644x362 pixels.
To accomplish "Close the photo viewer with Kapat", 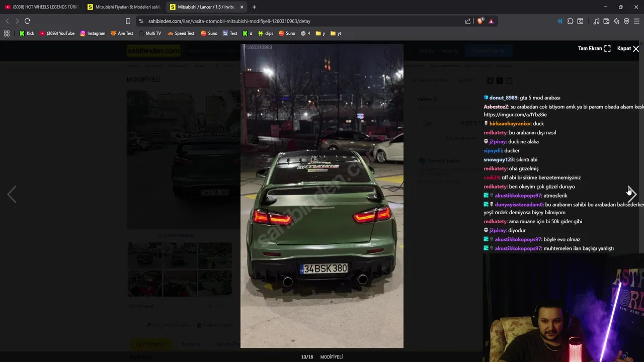I will click(x=628, y=48).
